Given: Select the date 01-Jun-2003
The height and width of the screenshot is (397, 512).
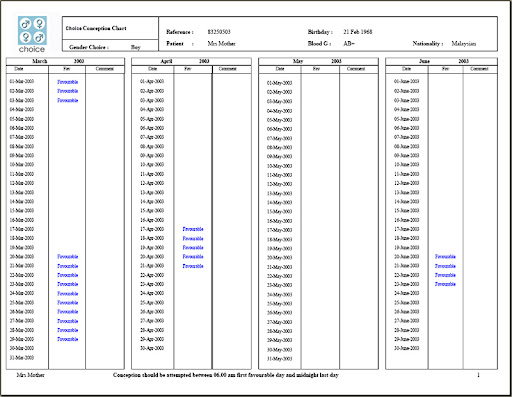Looking at the screenshot, I should tap(406, 81).
